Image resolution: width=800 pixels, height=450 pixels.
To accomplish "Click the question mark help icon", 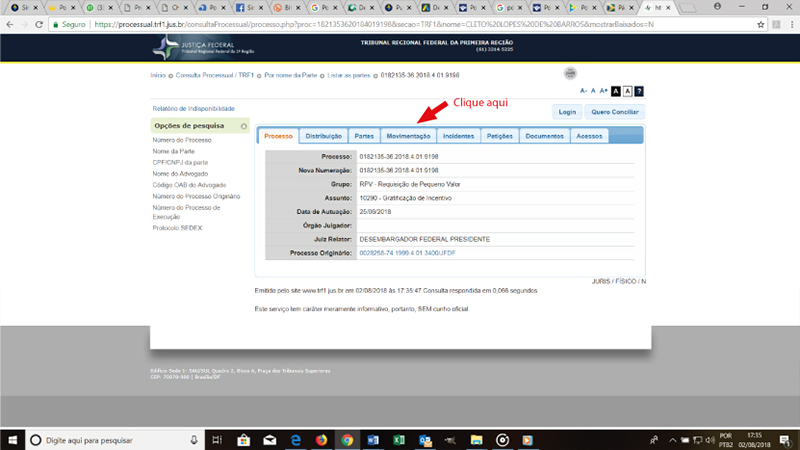I will click(638, 91).
